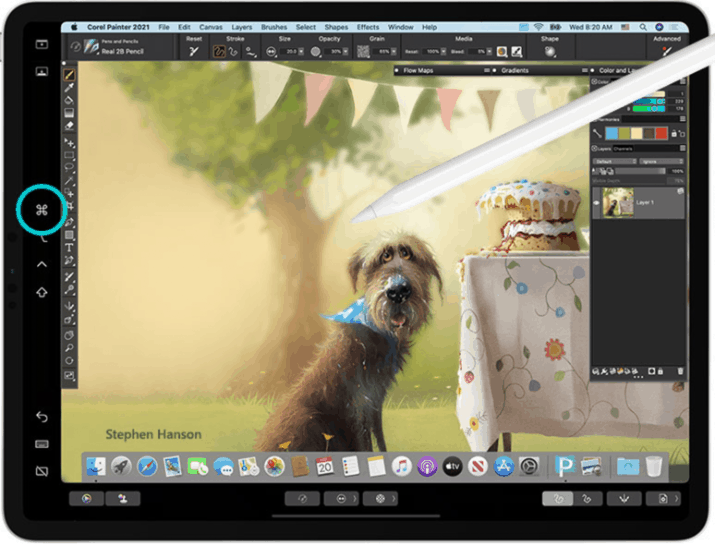Open the Effects menu

(x=368, y=27)
